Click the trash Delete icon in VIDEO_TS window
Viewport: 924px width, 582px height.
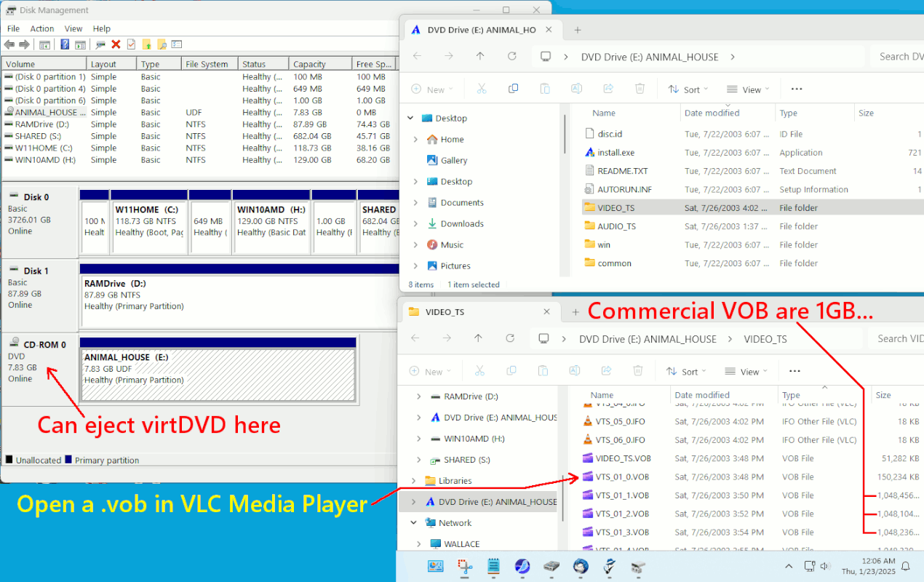[638, 371]
